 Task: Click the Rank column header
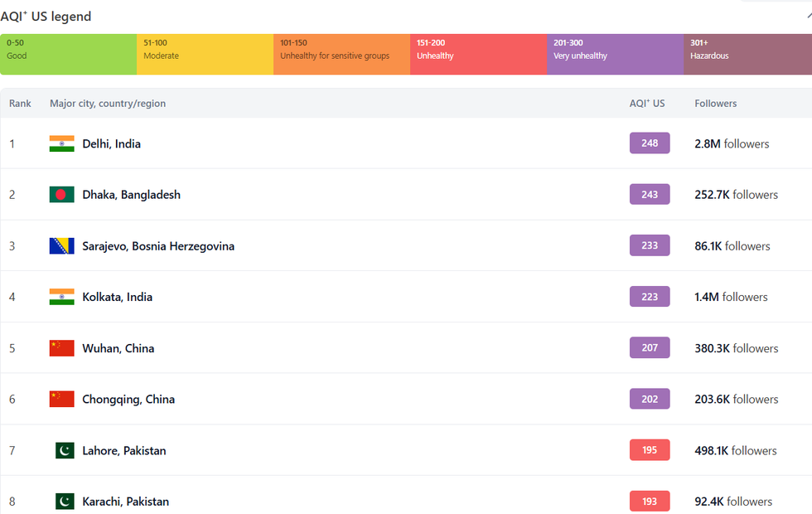coord(20,104)
